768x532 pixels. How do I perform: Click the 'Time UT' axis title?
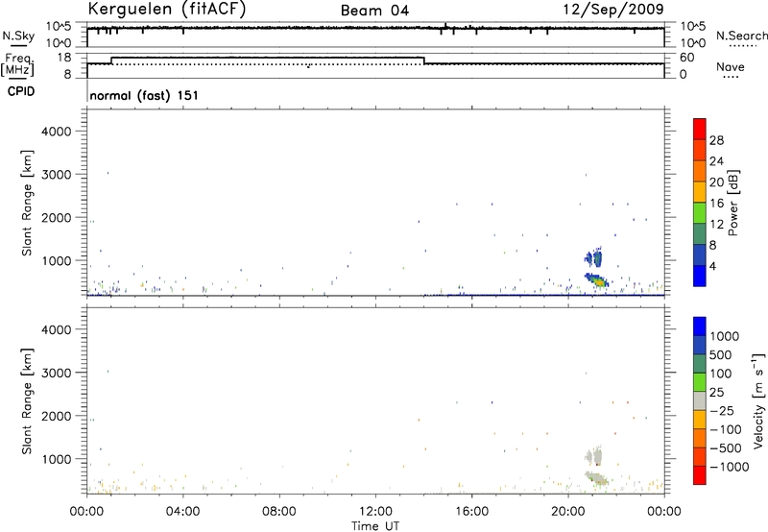[x=375, y=526]
